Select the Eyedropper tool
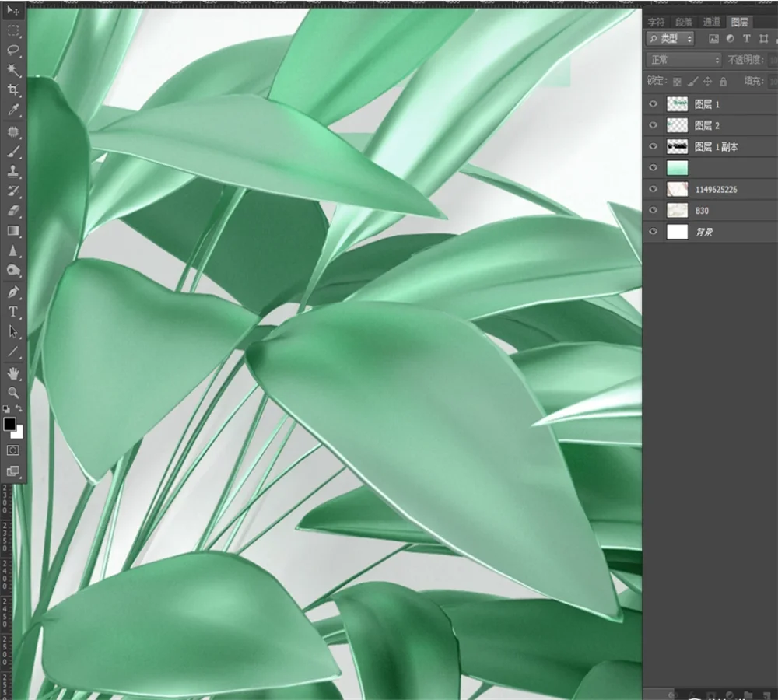 coord(13,110)
